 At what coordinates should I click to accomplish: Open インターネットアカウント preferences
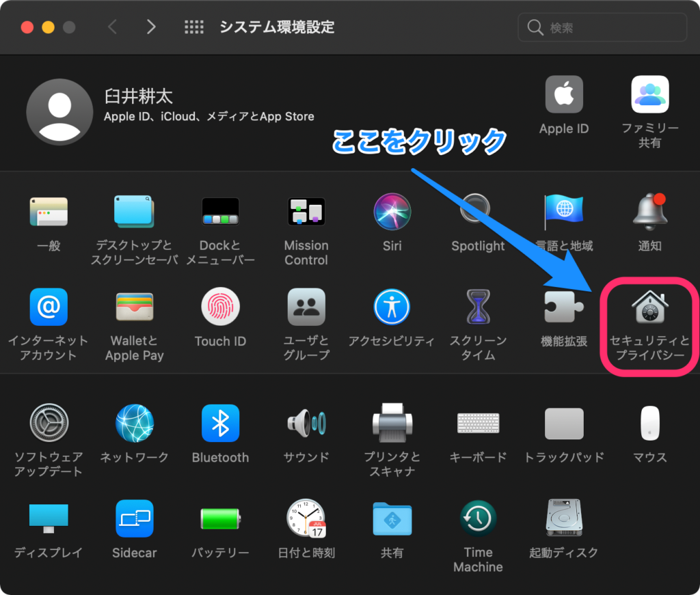click(x=49, y=307)
